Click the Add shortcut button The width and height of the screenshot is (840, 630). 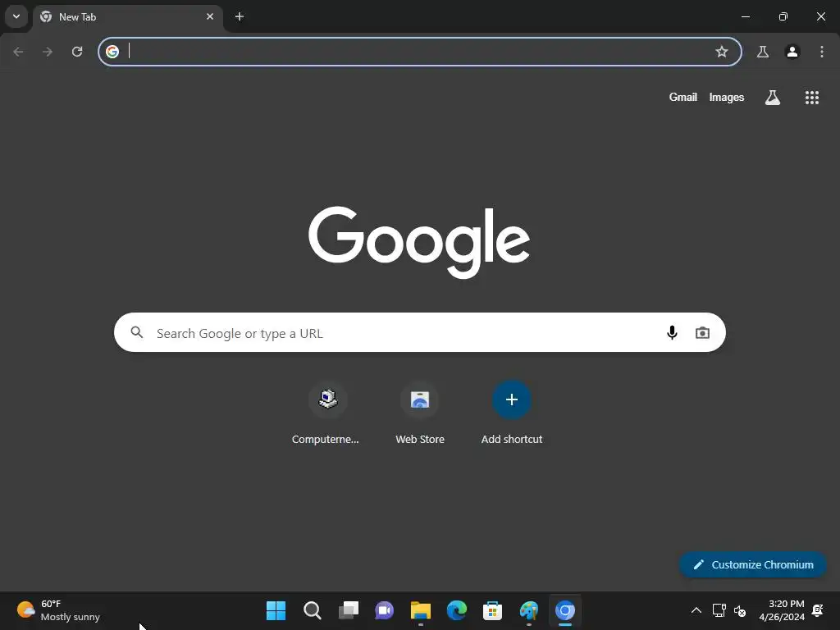[512, 413]
